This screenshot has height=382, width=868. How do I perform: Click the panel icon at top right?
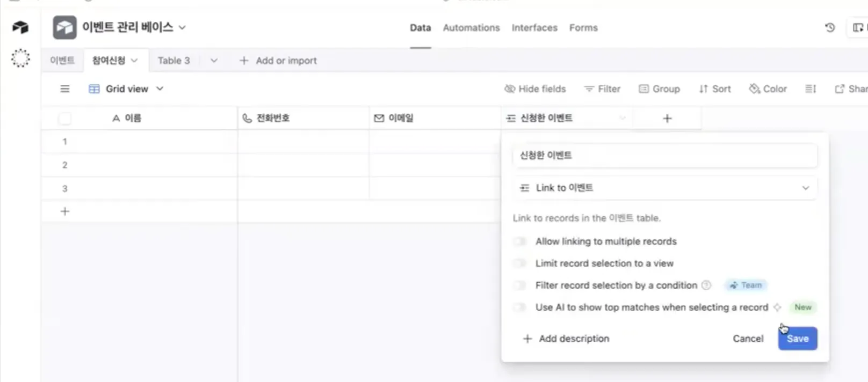(858, 27)
